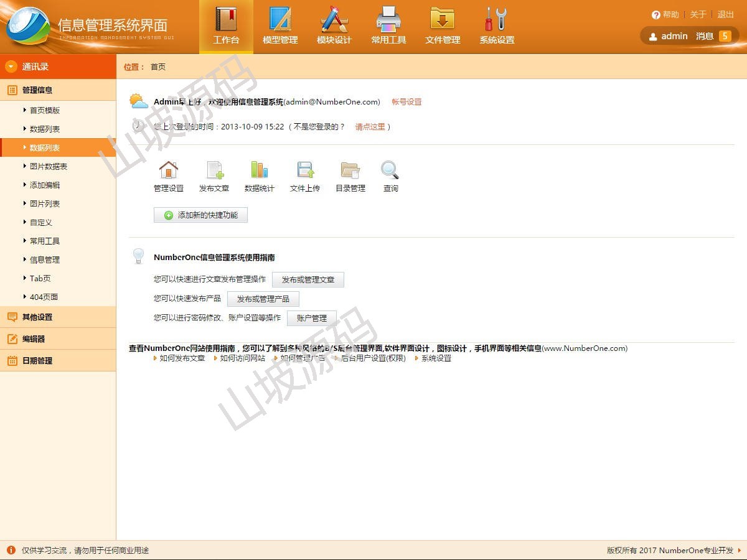This screenshot has width=747, height=560.
Task: Open the 消息 notification badge showing 5
Action: pos(725,36)
